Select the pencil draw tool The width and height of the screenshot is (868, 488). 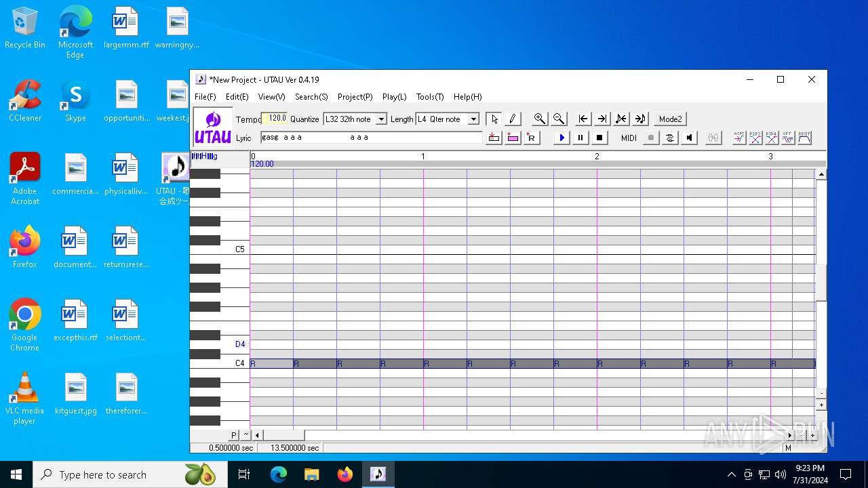(x=513, y=119)
